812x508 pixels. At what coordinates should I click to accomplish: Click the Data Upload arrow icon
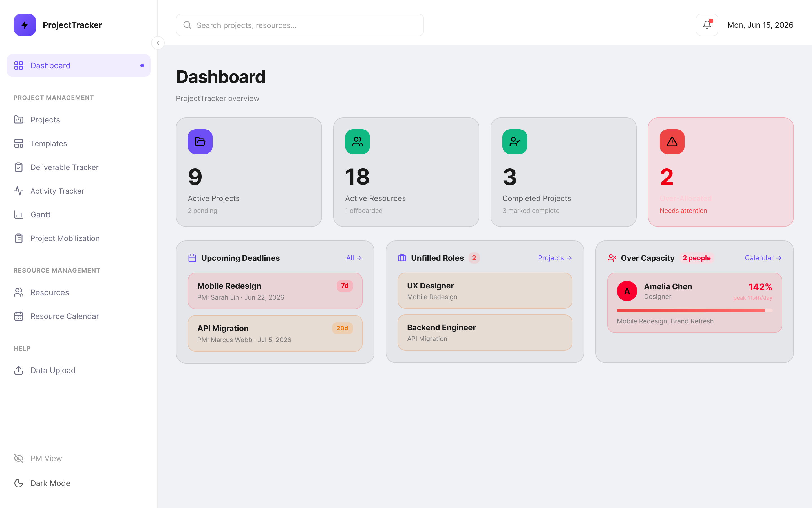(18, 370)
